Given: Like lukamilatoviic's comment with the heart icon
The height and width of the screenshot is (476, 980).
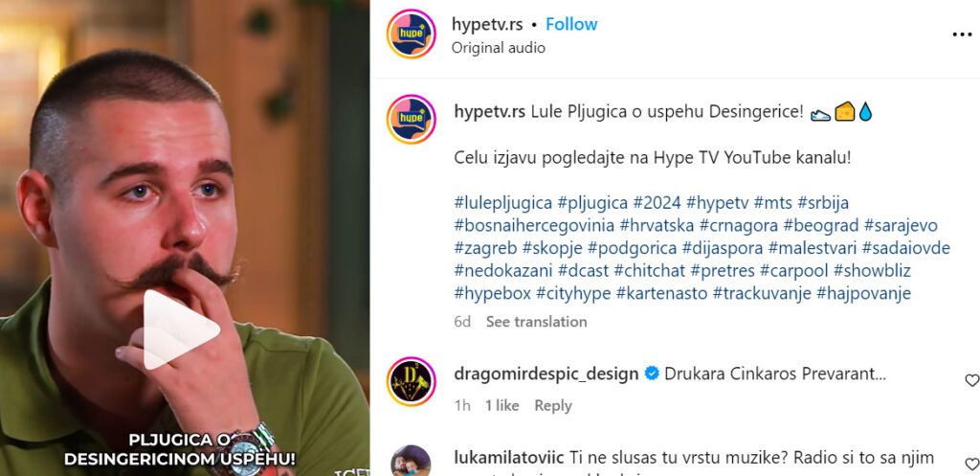Looking at the screenshot, I should (972, 465).
